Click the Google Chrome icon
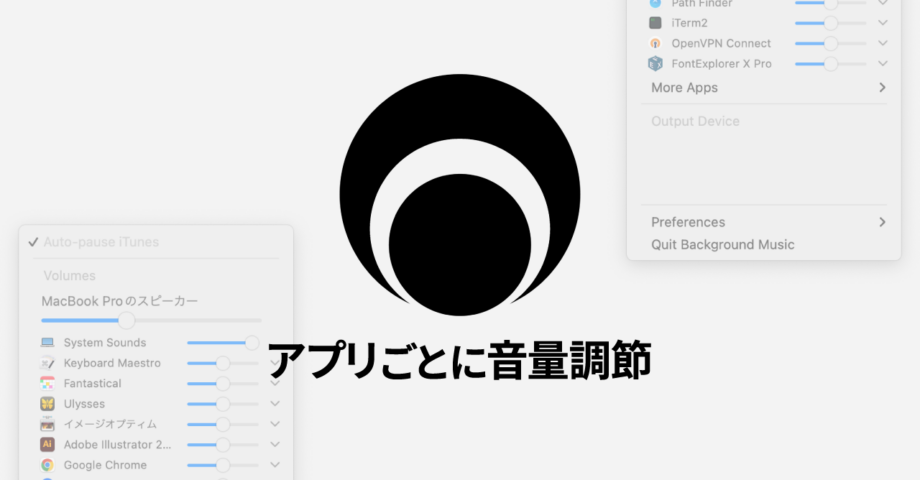Image resolution: width=920 pixels, height=480 pixels. [x=48, y=465]
